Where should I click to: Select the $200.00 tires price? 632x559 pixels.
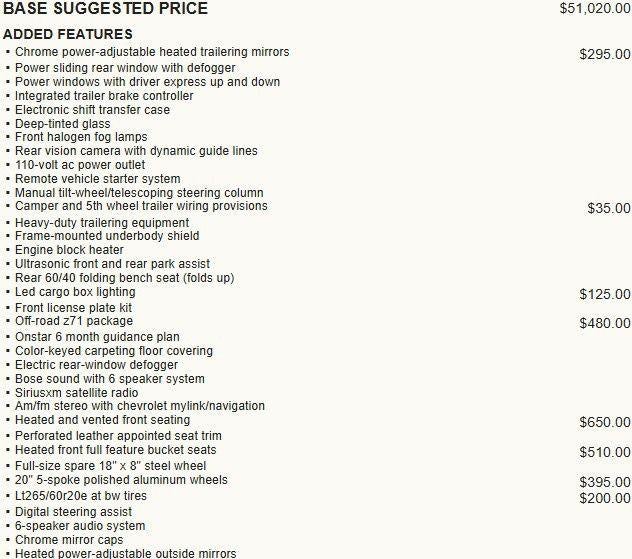point(605,499)
